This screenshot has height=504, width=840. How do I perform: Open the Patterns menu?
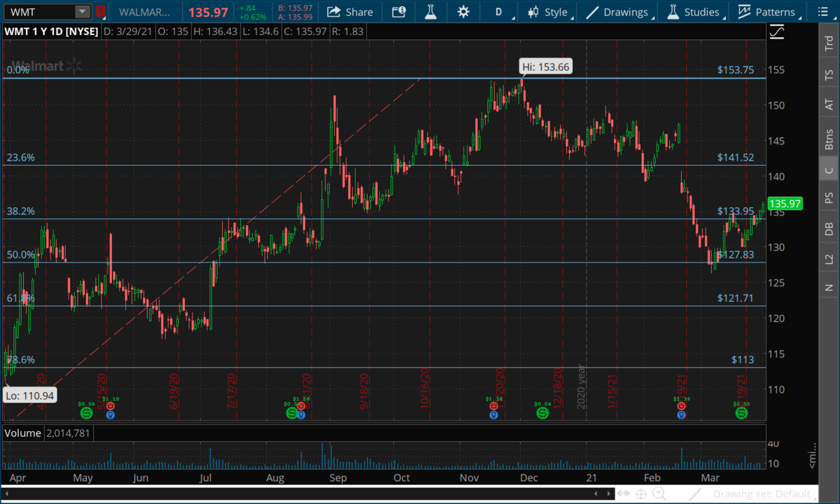pos(768,12)
